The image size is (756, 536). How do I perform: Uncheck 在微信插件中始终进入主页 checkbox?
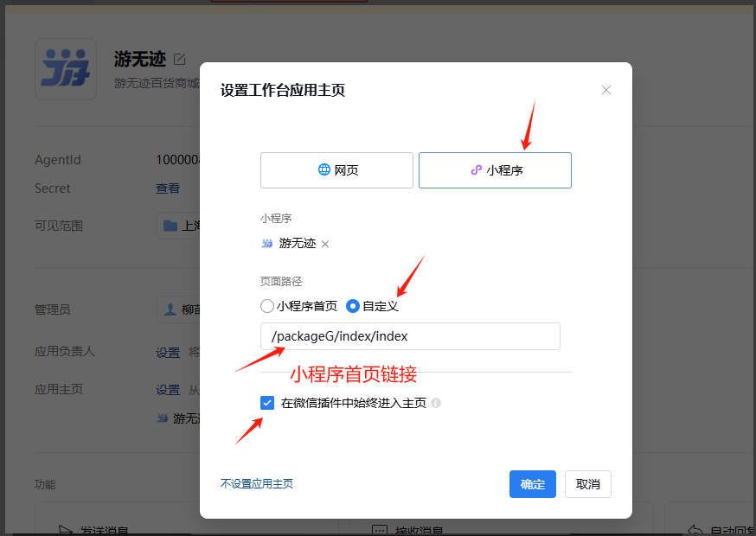tap(267, 403)
